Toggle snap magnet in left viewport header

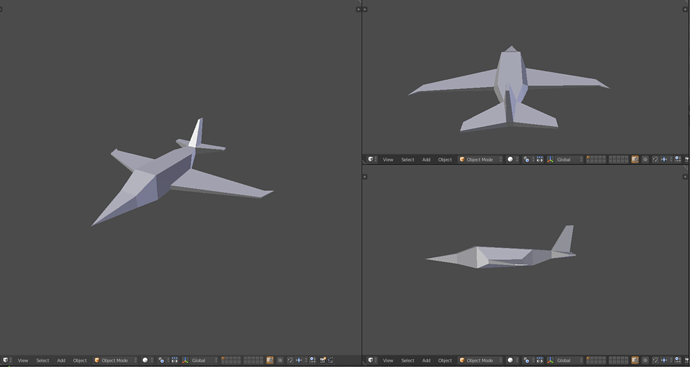click(290, 360)
